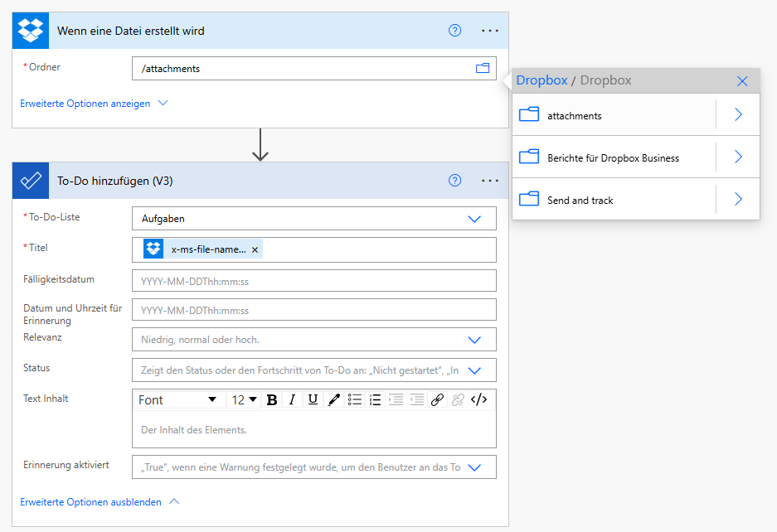Expand the Erinnerung aktiviert dropdown
Viewport: 777px width, 532px height.
tap(474, 467)
